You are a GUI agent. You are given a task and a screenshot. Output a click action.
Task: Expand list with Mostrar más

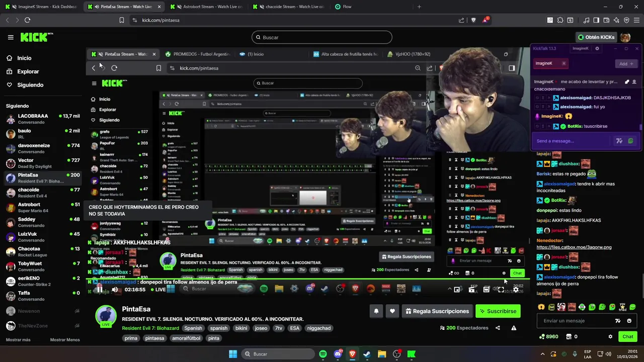(18, 340)
